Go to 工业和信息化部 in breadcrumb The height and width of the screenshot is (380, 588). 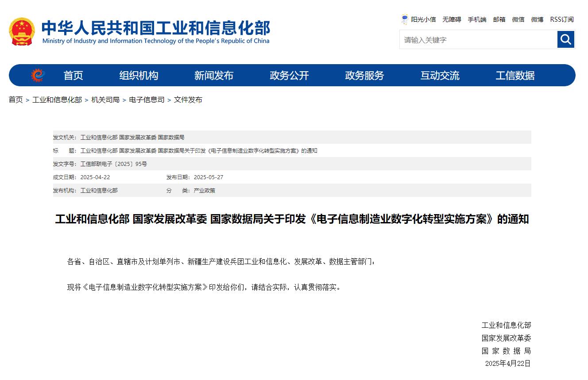[x=57, y=100]
